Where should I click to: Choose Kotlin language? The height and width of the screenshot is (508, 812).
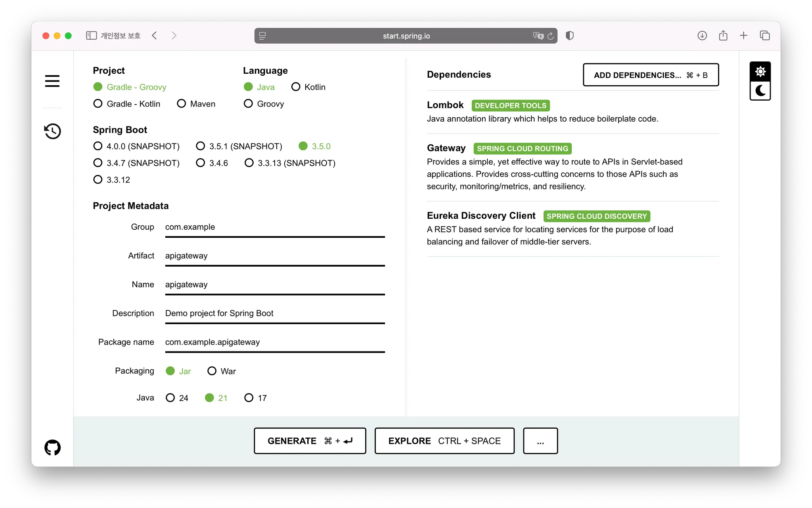point(308,87)
